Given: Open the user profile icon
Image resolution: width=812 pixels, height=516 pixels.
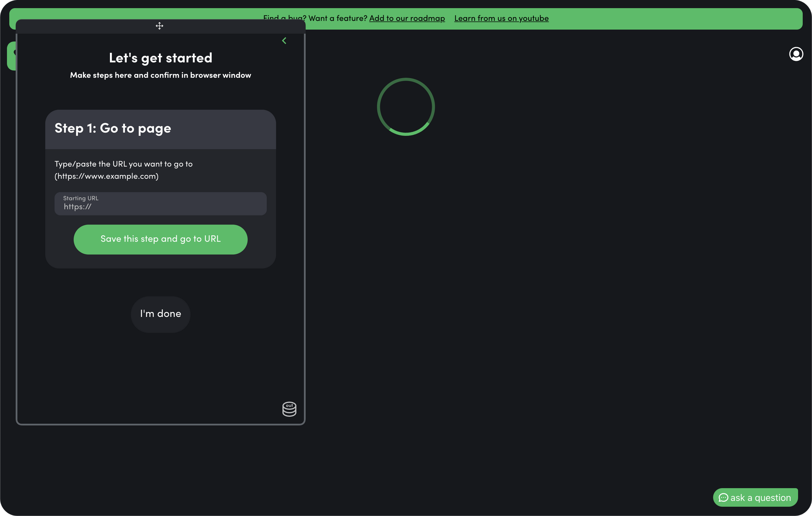Looking at the screenshot, I should point(796,54).
